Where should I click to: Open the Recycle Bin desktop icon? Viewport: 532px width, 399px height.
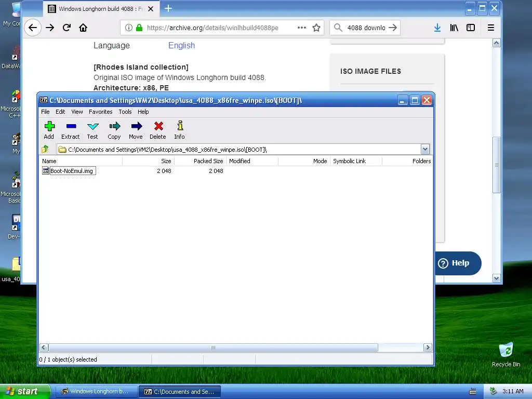506,354
